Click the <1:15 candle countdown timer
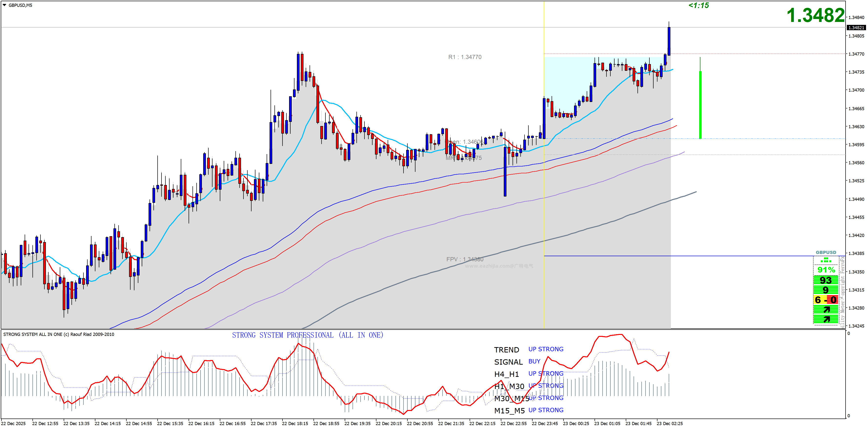868x429 pixels. pyautogui.click(x=698, y=5)
